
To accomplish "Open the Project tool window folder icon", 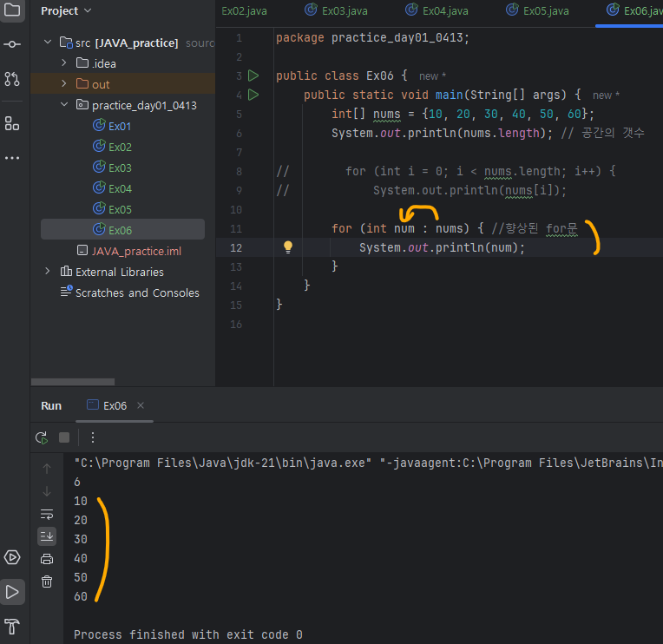I will click(x=12, y=10).
